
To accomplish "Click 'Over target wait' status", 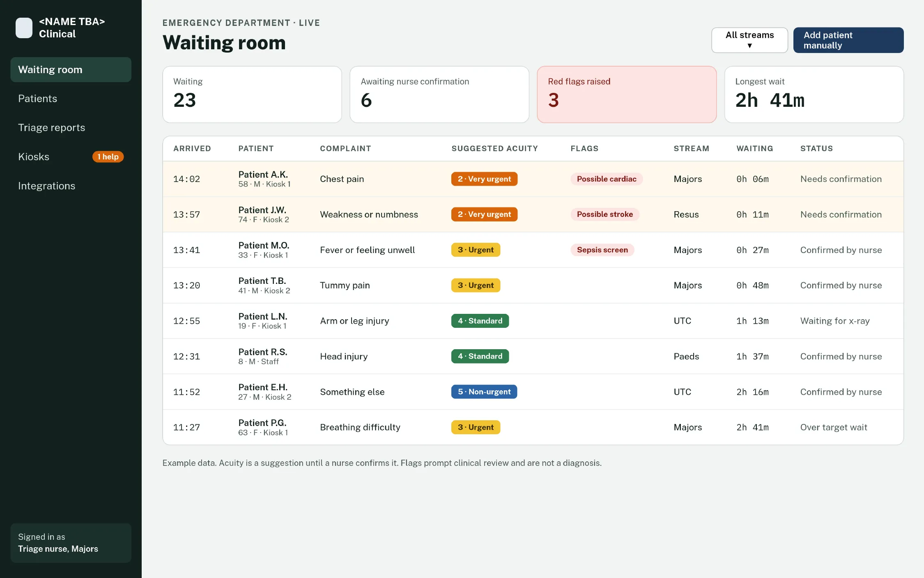I will point(834,427).
